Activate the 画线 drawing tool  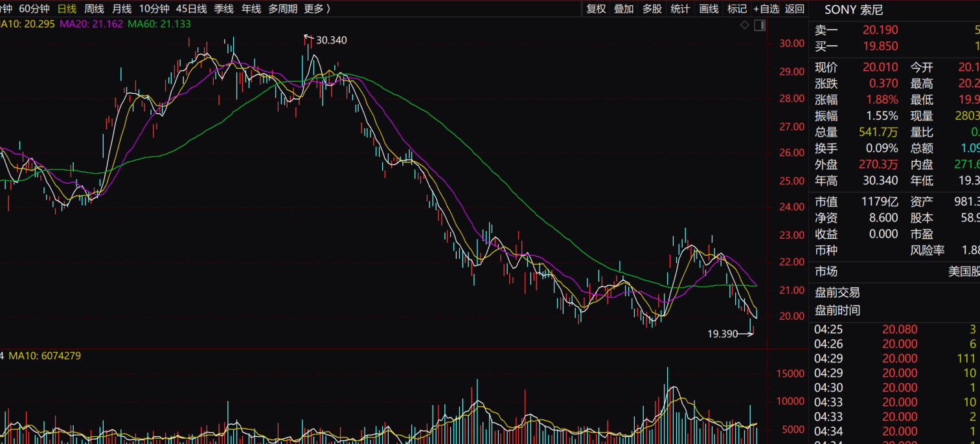709,8
